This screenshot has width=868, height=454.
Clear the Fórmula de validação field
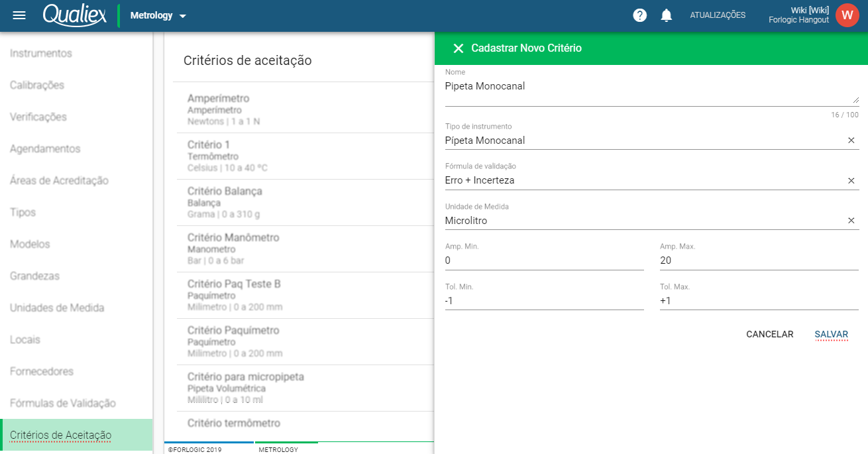click(851, 180)
